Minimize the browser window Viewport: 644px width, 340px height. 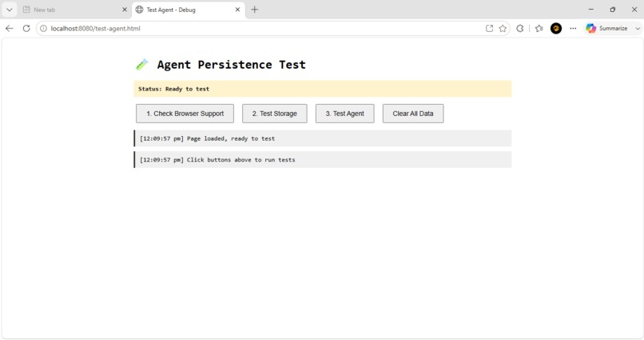(591, 10)
